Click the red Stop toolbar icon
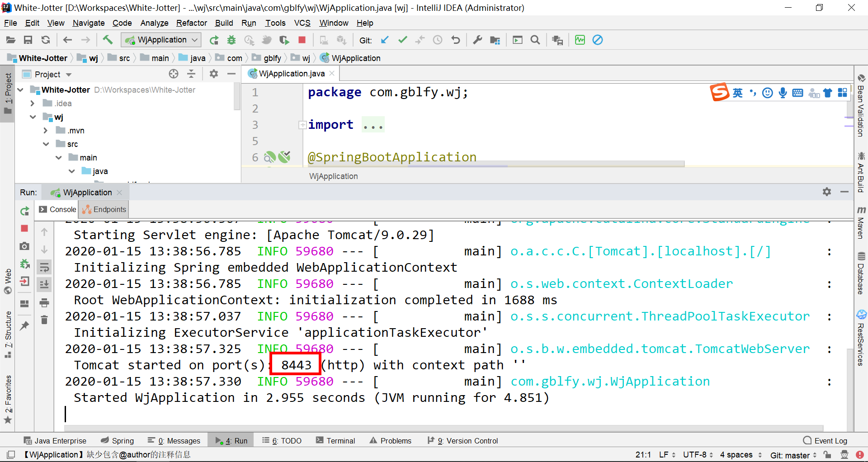This screenshot has height=462, width=868. point(302,40)
